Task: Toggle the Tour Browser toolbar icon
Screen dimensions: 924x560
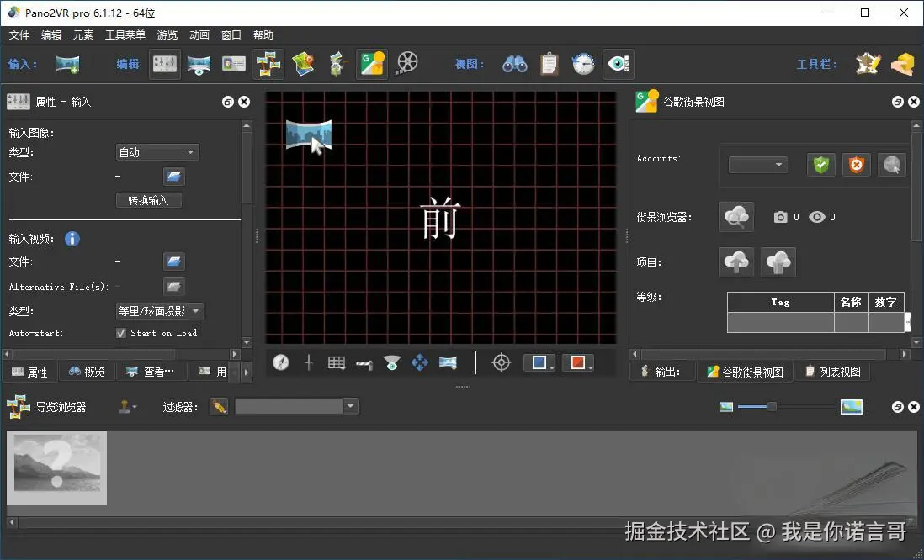Action: pos(268,64)
